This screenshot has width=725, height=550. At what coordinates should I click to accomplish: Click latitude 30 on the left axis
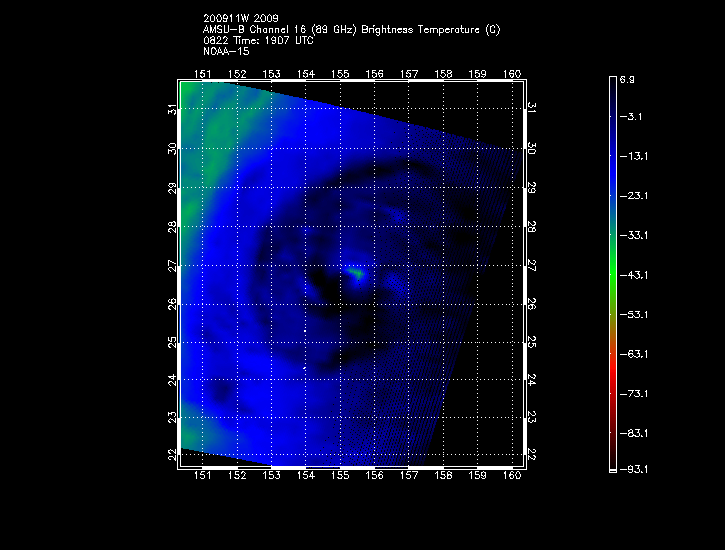point(172,149)
